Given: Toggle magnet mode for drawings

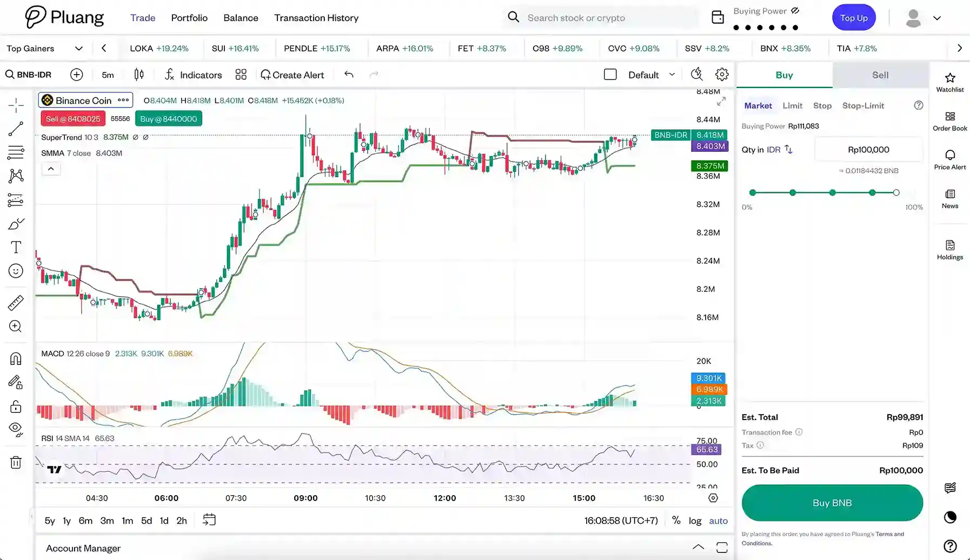Looking at the screenshot, I should point(16,359).
